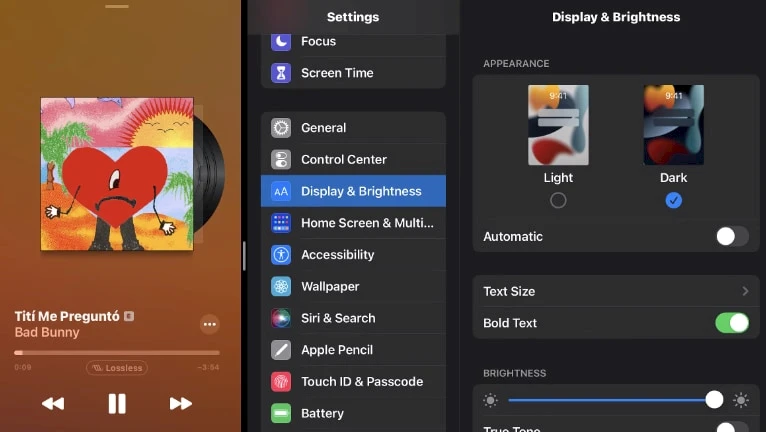The height and width of the screenshot is (432, 766).
Task: Tap the Screen Time hourglass icon
Action: click(281, 73)
